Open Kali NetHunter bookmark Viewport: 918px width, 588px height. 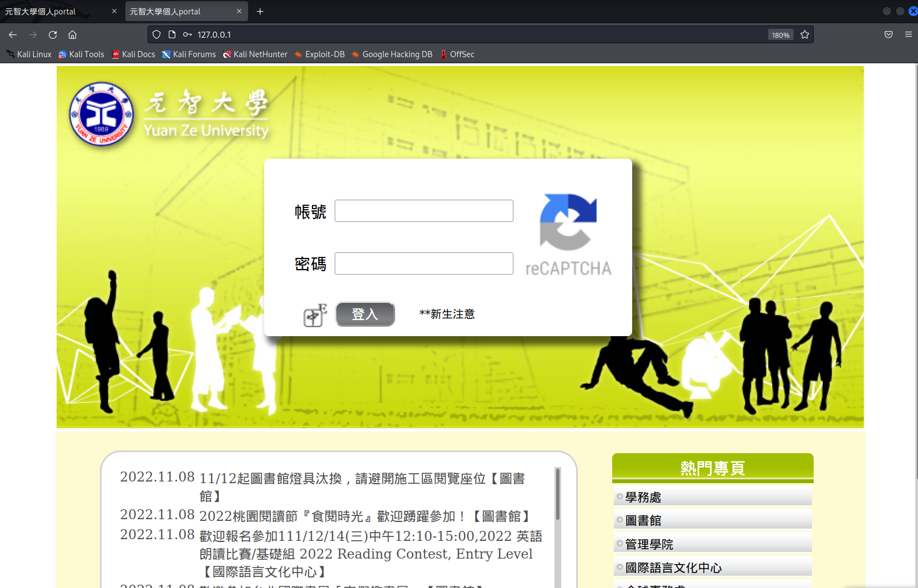[x=255, y=54]
